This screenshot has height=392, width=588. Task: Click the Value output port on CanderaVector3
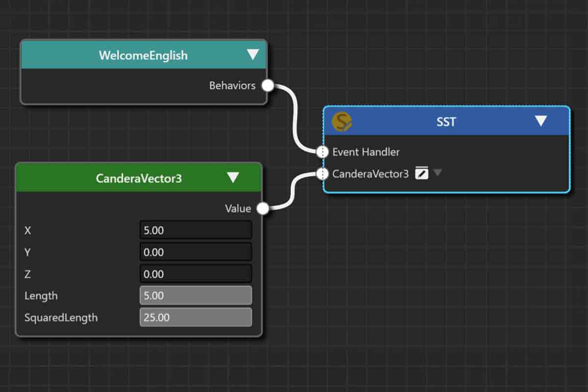(263, 208)
